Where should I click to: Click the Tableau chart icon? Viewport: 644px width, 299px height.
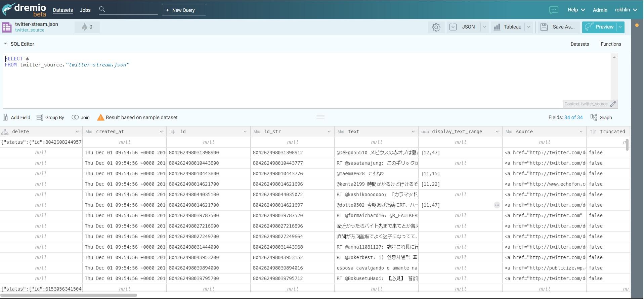click(x=497, y=27)
